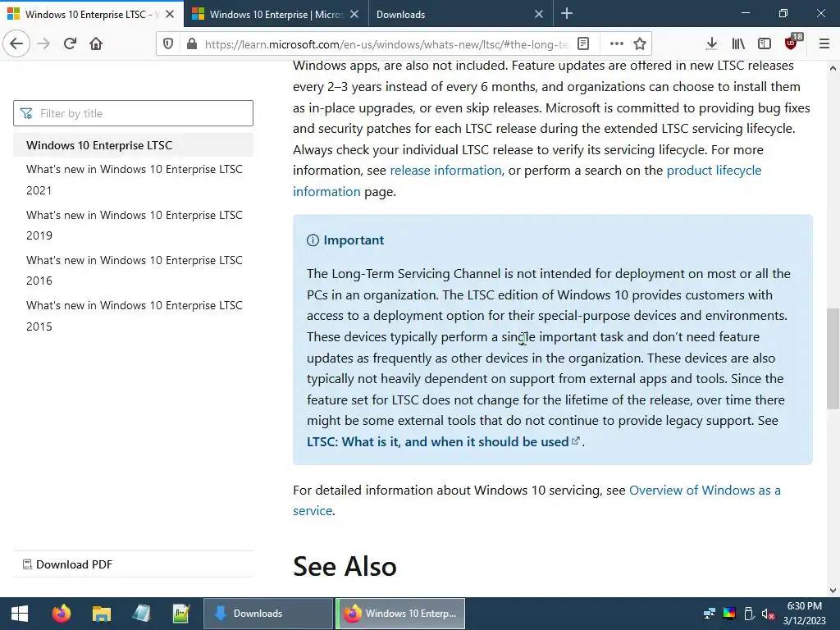Follow the release information link
The image size is (840, 630).
click(x=445, y=171)
